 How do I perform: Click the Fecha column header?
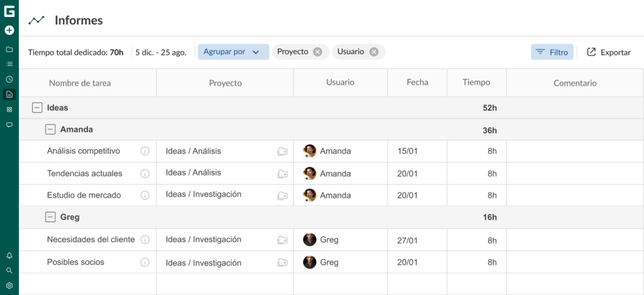point(418,82)
